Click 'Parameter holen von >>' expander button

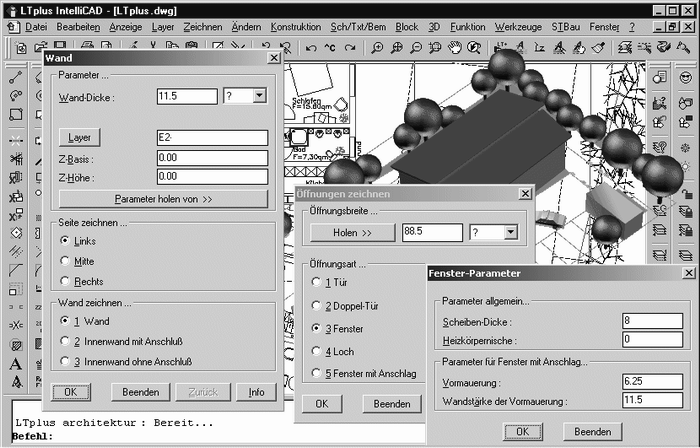pos(163,199)
